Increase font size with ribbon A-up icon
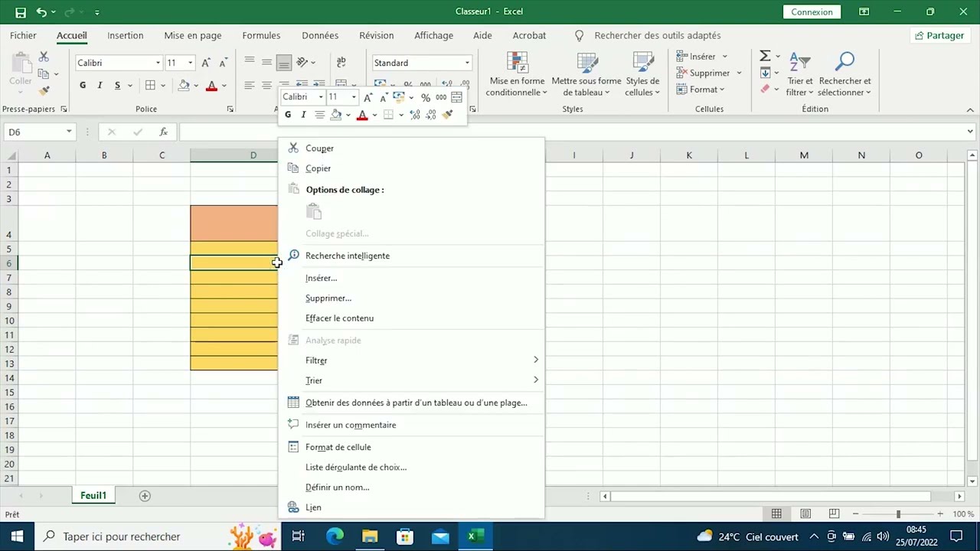The image size is (980, 551). (x=206, y=63)
